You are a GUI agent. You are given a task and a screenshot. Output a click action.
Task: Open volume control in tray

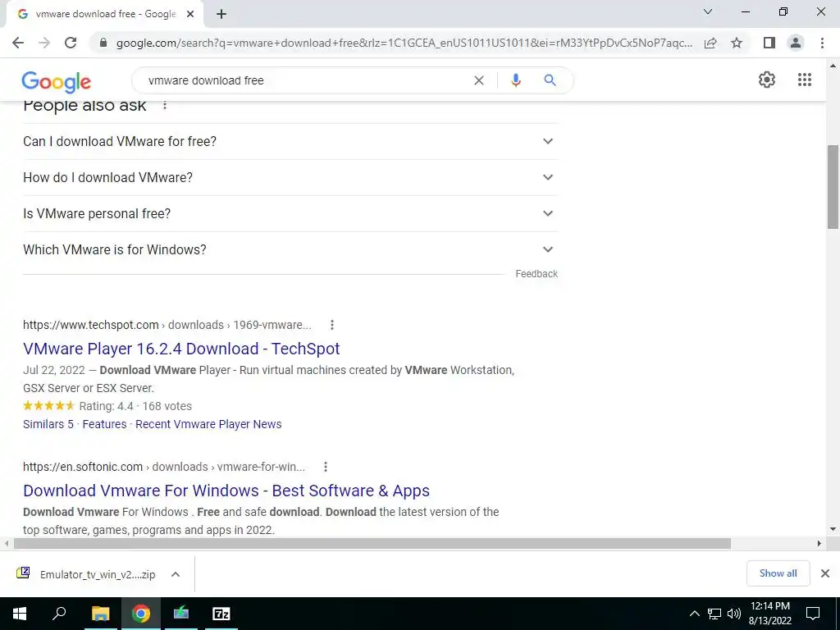click(734, 614)
